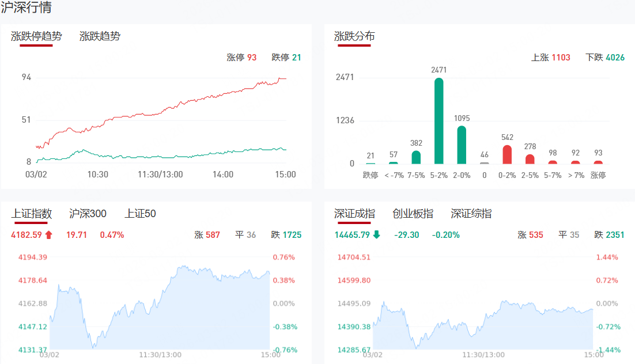The width and height of the screenshot is (635, 364).
Task: Click the 上涨 1103 count label
Action: click(x=550, y=58)
